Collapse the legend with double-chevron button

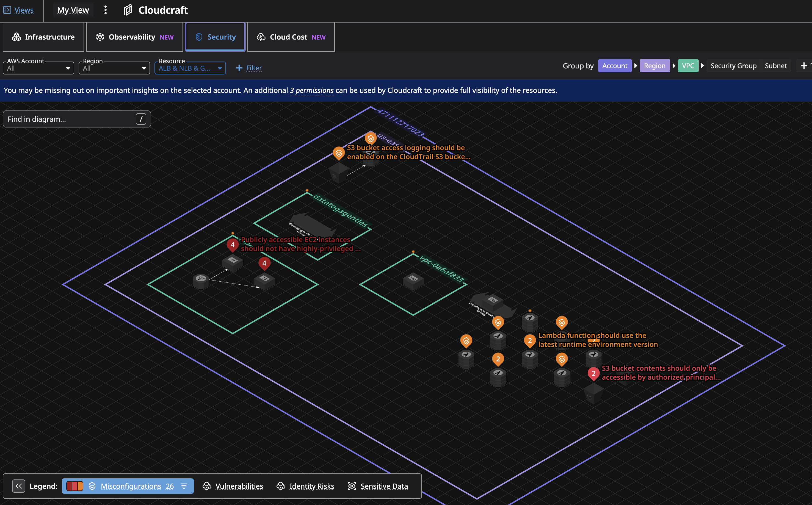(19, 486)
